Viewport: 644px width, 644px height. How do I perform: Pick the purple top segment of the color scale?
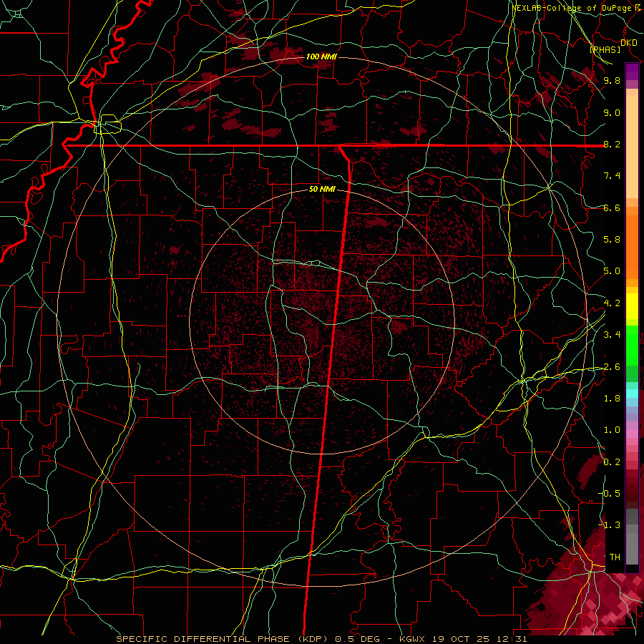[632, 72]
